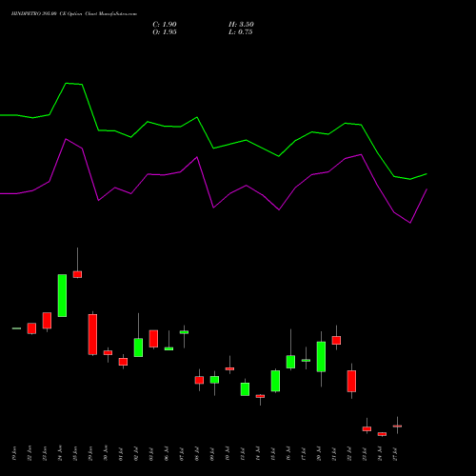Viewport: 476px width, 476px height.
Task: Click the red candle above the 22 Jul label
Action: click(351, 381)
